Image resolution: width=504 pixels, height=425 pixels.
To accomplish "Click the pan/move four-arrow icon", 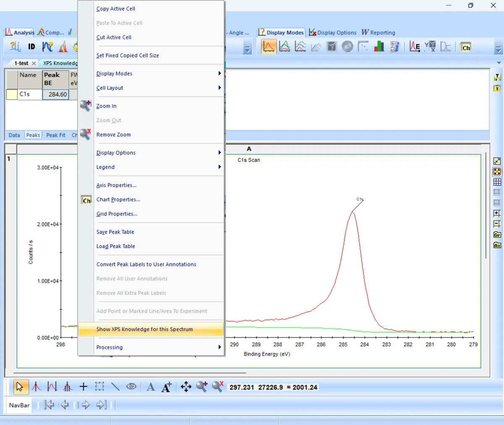I will pos(186,387).
